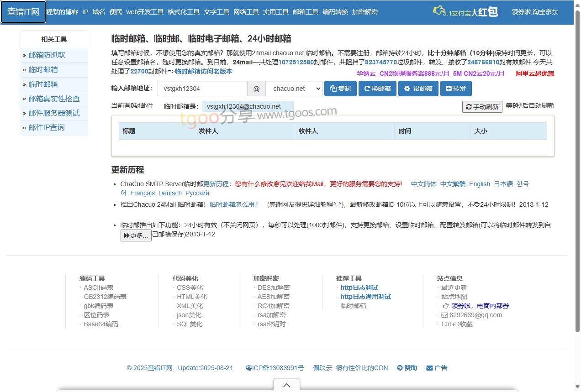Open the chacuo.net domain dropdown

point(294,89)
